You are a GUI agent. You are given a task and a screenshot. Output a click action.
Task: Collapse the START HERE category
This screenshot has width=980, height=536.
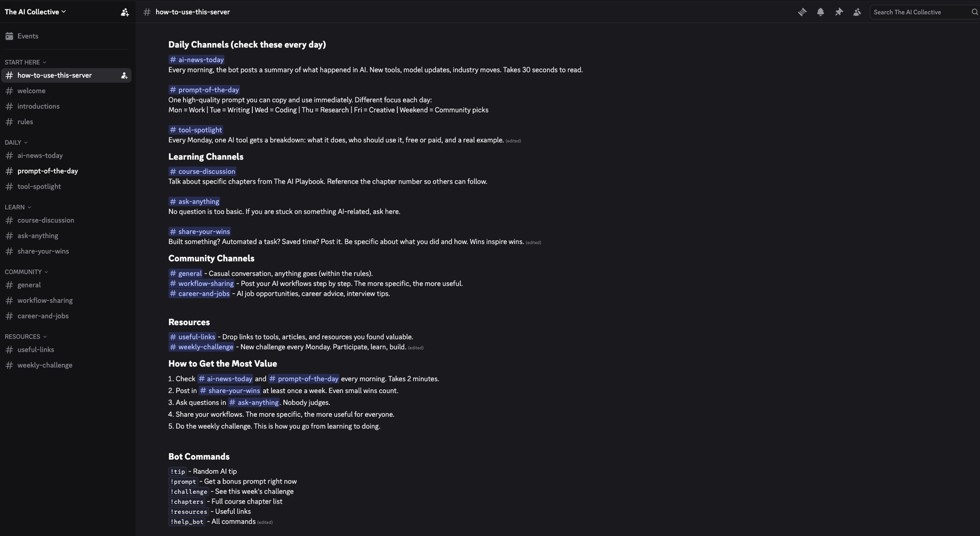(25, 62)
